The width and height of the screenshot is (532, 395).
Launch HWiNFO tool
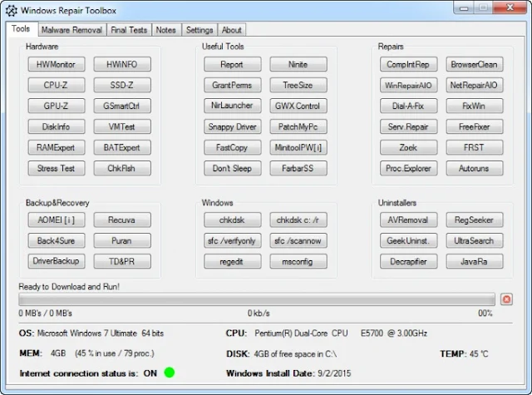point(122,64)
